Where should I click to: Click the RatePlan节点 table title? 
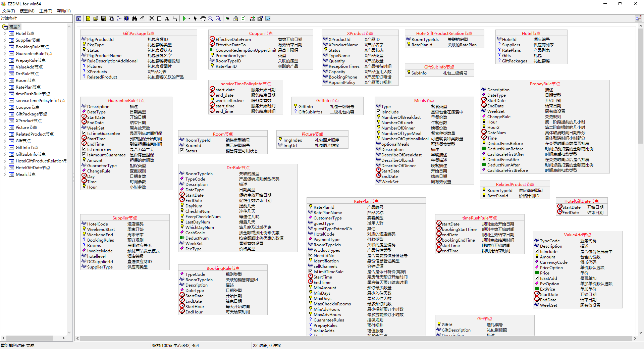[366, 201]
